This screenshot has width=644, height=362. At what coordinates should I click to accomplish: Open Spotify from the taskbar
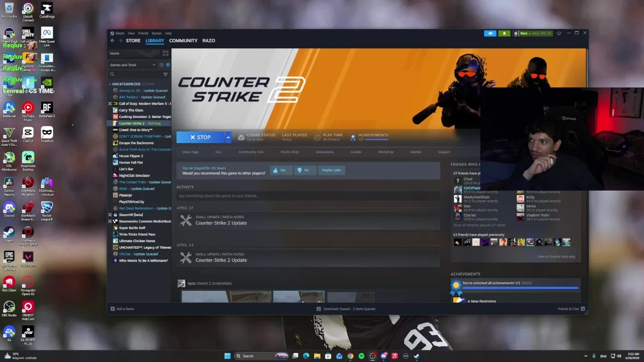click(x=361, y=356)
